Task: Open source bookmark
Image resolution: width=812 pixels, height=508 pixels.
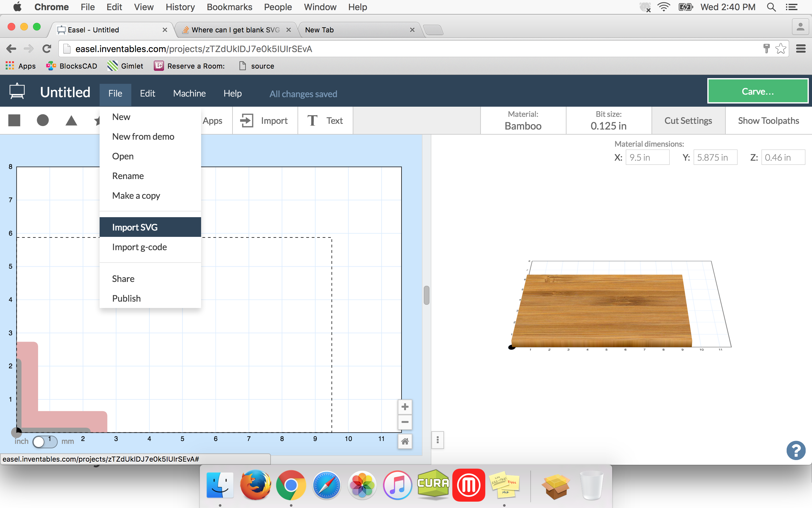Action: (257, 66)
